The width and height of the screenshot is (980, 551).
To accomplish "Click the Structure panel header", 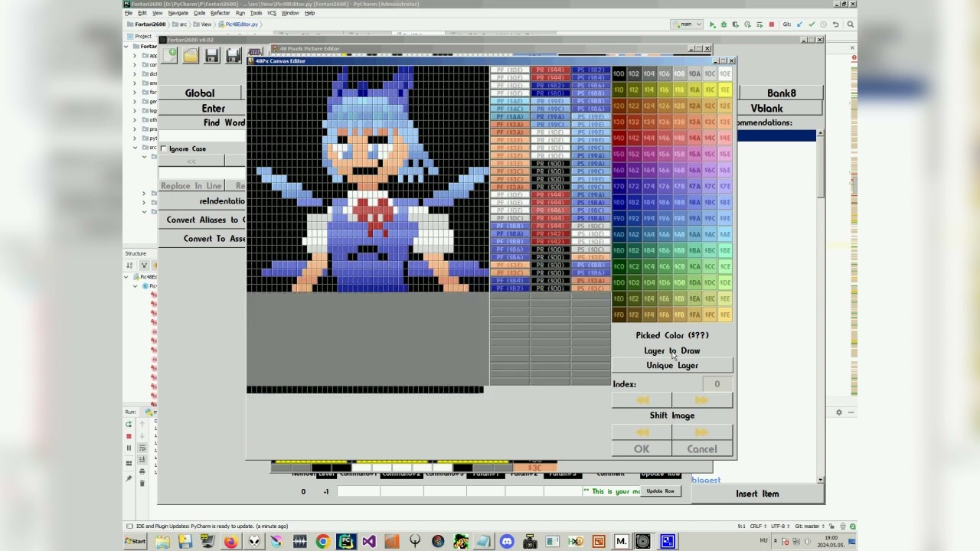I will tap(136, 253).
